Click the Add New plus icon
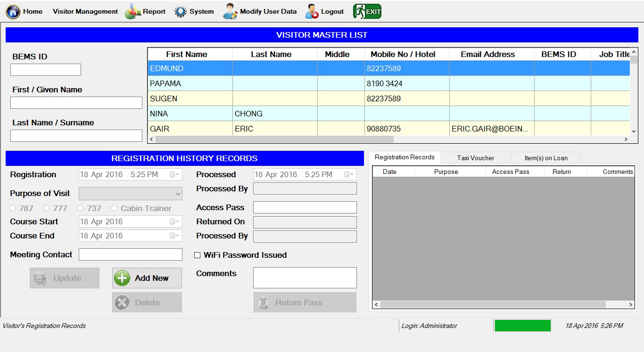 122,278
